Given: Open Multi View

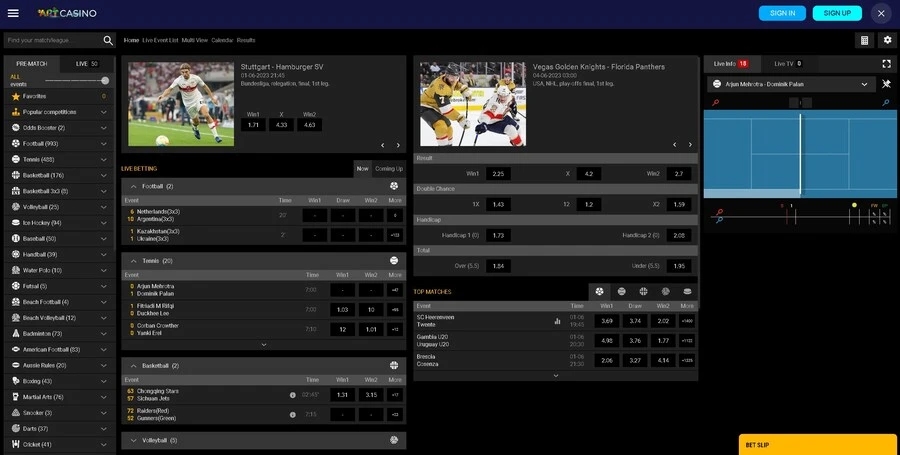Looking at the screenshot, I should pyautogui.click(x=195, y=40).
